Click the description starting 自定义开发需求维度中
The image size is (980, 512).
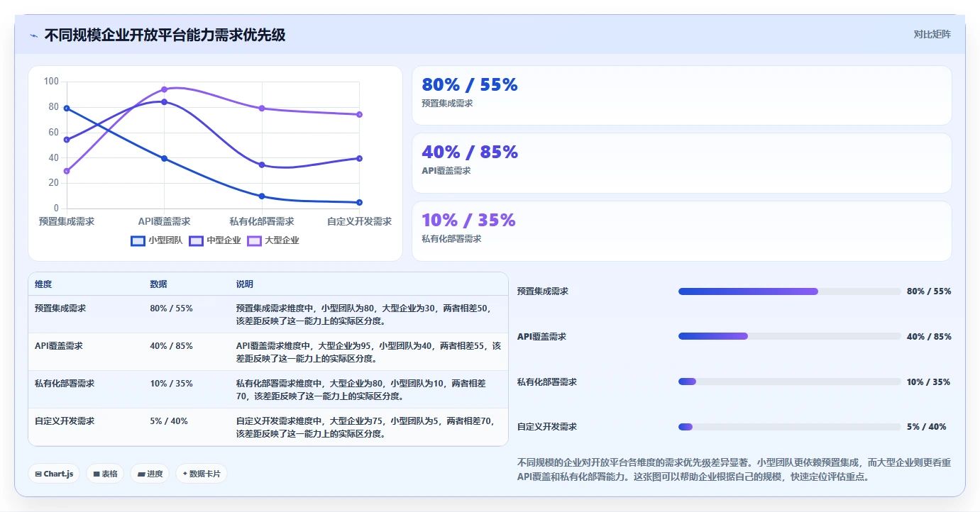click(365, 428)
